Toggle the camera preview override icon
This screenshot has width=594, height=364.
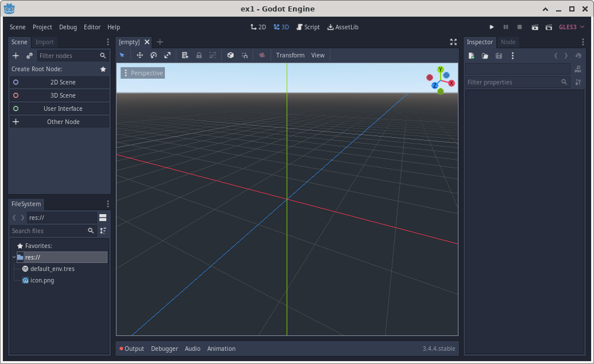tap(262, 55)
